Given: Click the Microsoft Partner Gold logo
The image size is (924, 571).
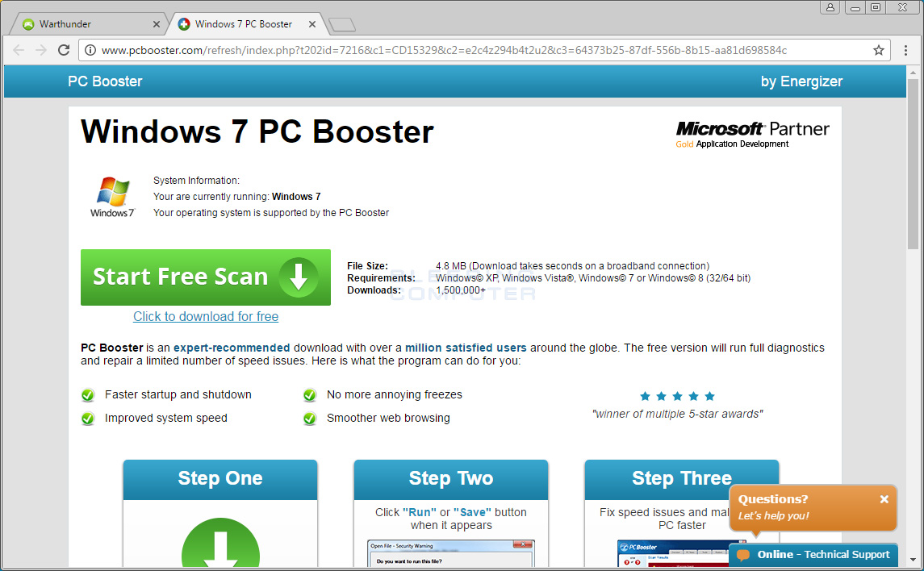Looking at the screenshot, I should tap(753, 134).
